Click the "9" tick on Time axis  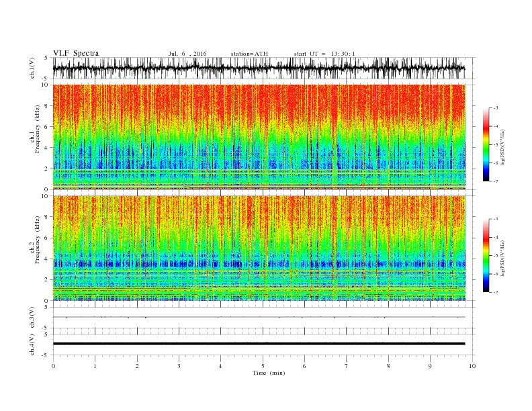tap(430, 366)
